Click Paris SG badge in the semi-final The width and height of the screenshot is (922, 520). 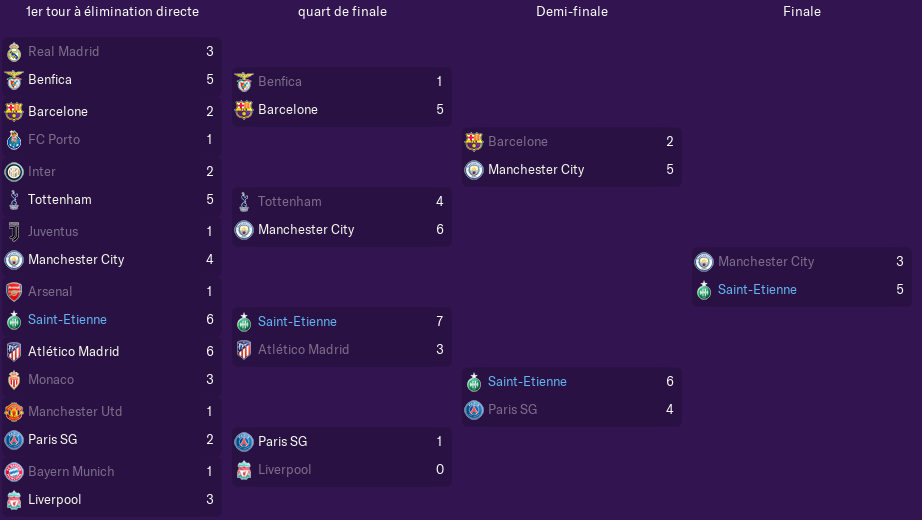(x=474, y=410)
